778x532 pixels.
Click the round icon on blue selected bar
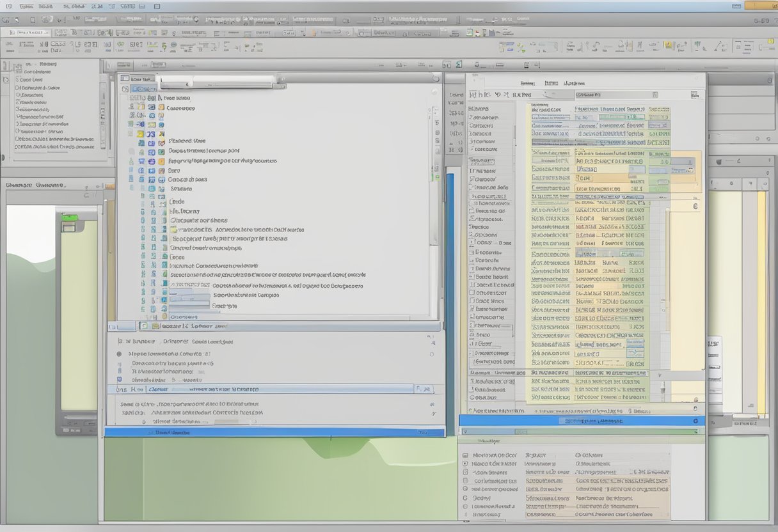[695, 421]
